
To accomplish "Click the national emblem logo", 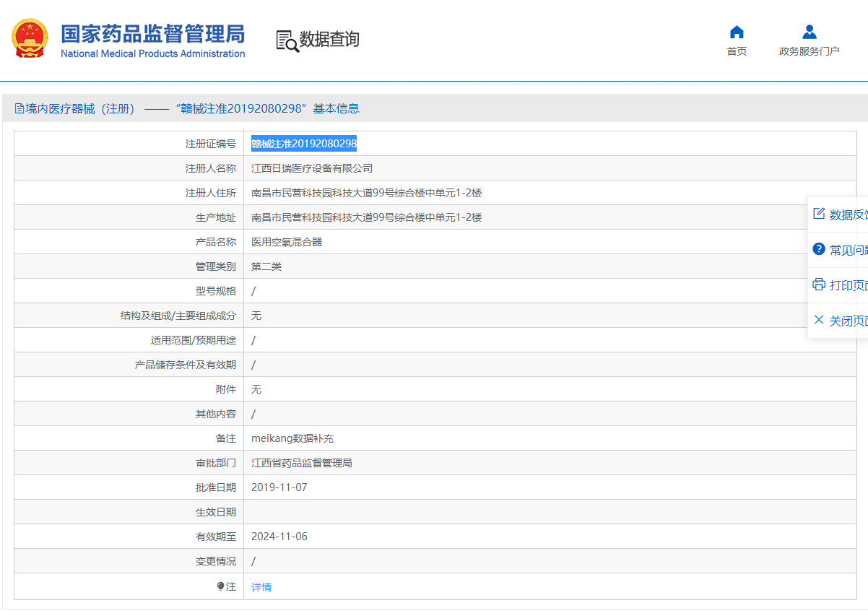I will coord(30,39).
